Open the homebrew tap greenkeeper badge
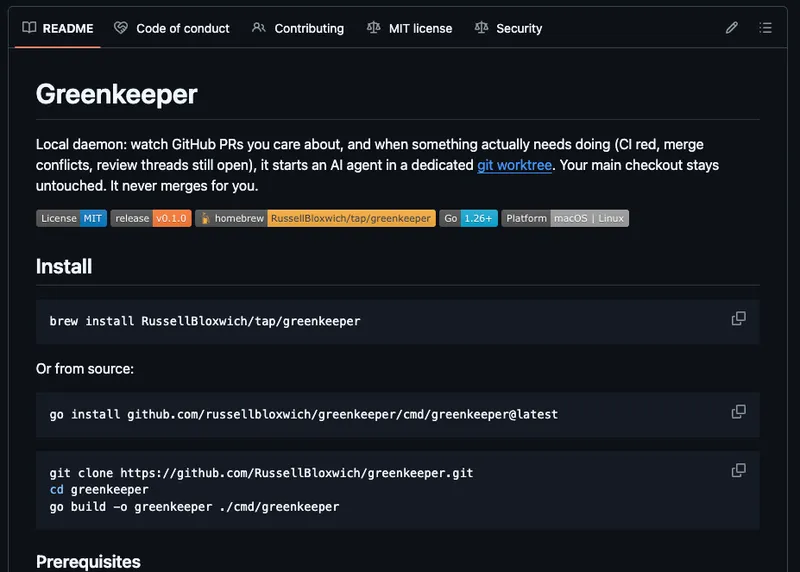The width and height of the screenshot is (800, 572). 315,218
